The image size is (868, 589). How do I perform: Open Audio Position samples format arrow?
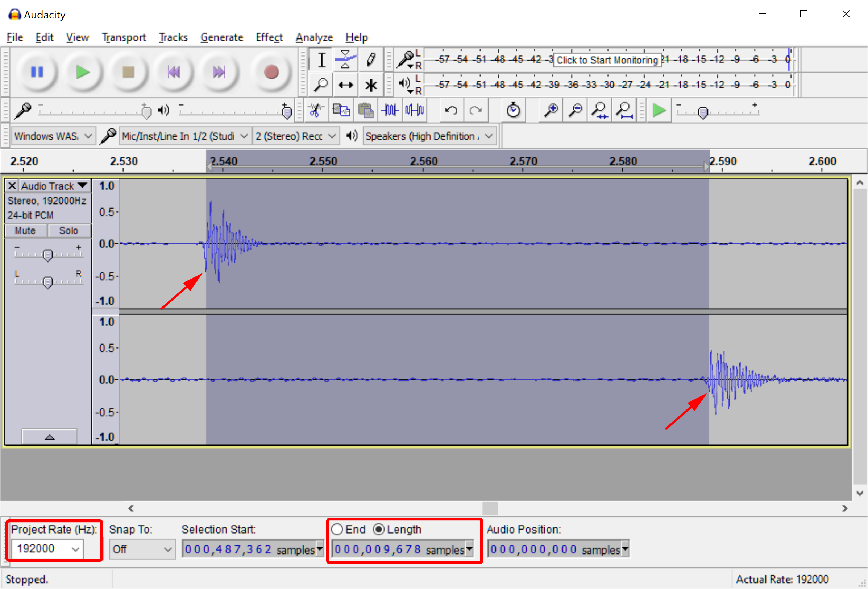625,549
